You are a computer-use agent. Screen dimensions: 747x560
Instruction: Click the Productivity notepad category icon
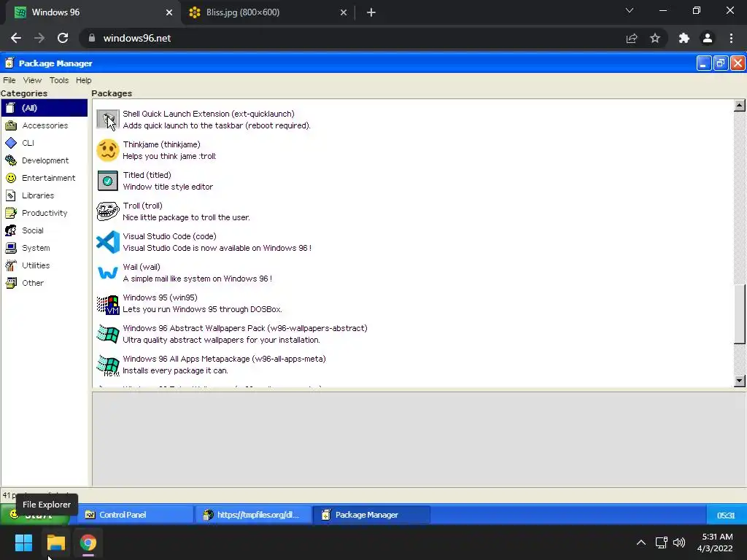tap(11, 213)
